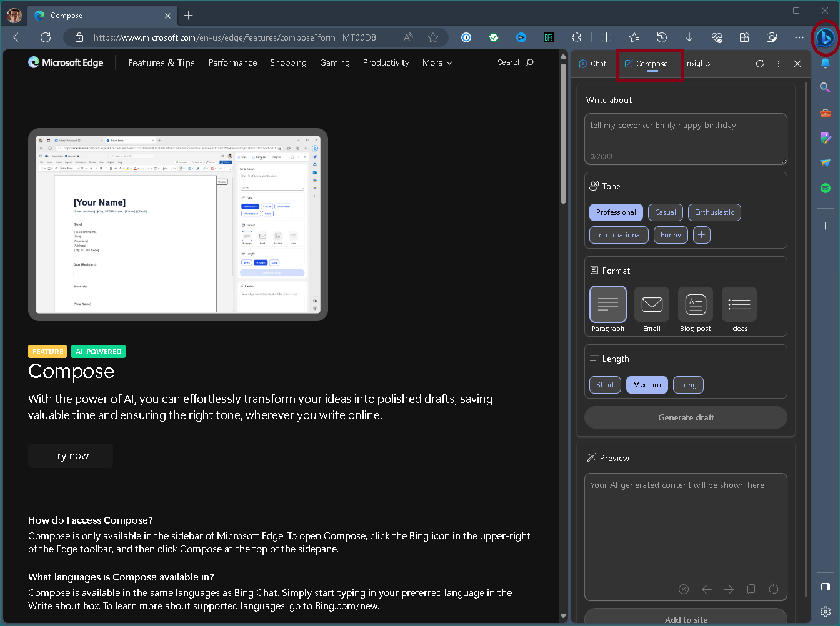Open the paper plane Drop sidebar icon
Image resolution: width=840 pixels, height=626 pixels.
[x=826, y=162]
